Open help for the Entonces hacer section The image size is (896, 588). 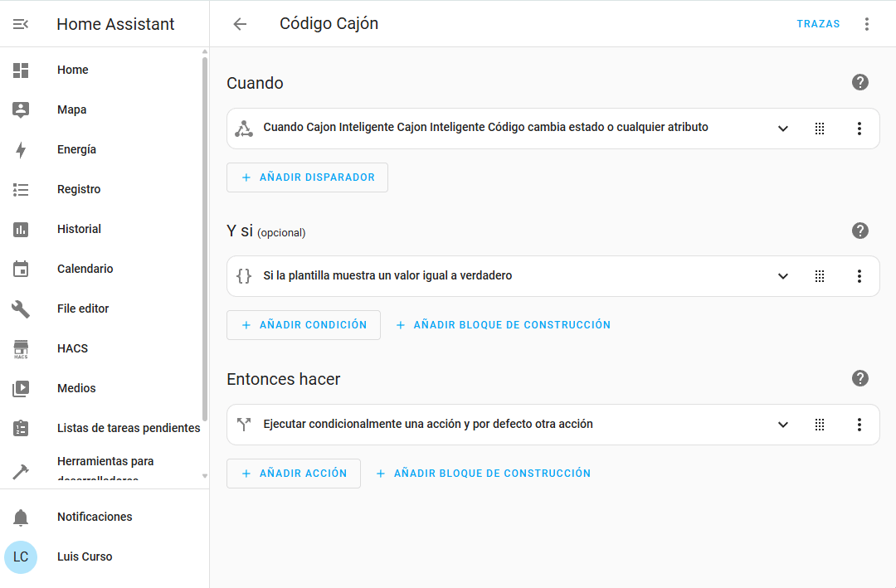pyautogui.click(x=860, y=378)
